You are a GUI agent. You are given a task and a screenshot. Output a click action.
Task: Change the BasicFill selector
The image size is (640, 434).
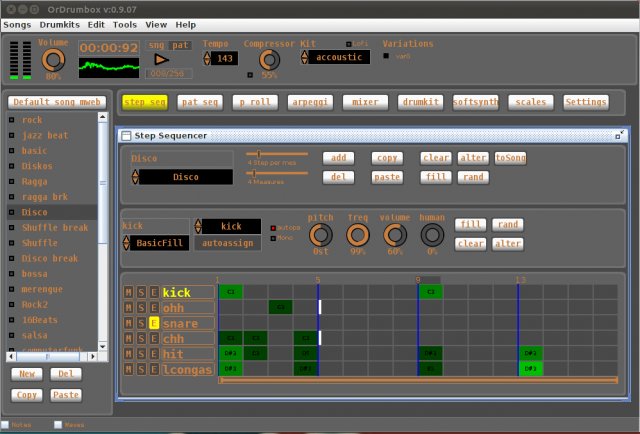pos(127,243)
